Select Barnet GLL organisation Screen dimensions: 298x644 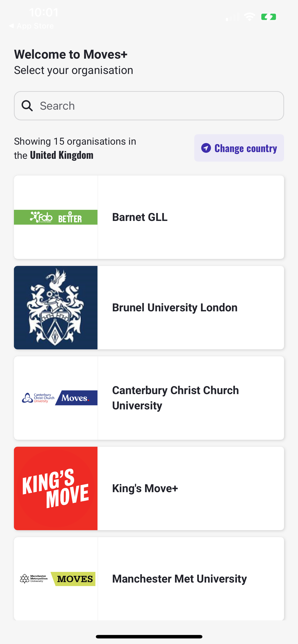point(149,217)
